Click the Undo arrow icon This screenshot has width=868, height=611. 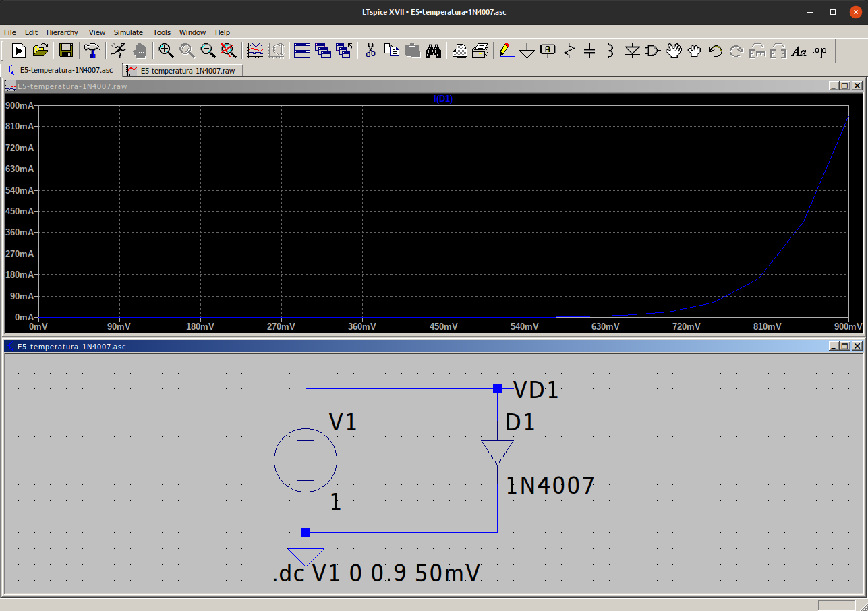tap(716, 50)
